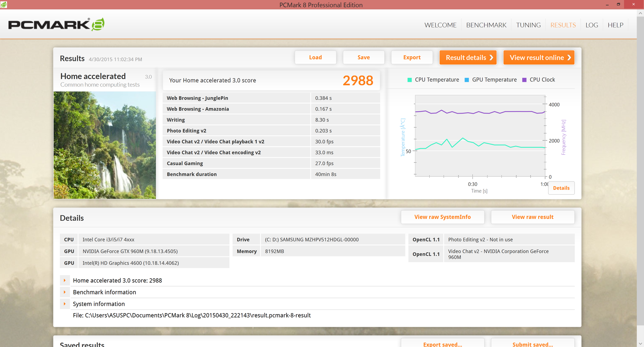Select Video Chat encoding v2 row
Image resolution: width=644 pixels, height=347 pixels.
click(271, 152)
